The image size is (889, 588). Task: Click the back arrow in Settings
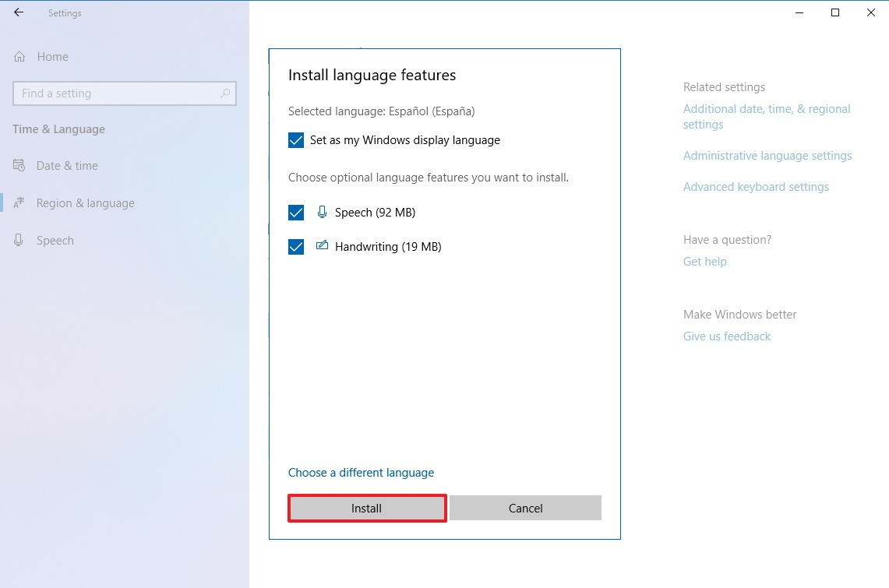coord(19,12)
